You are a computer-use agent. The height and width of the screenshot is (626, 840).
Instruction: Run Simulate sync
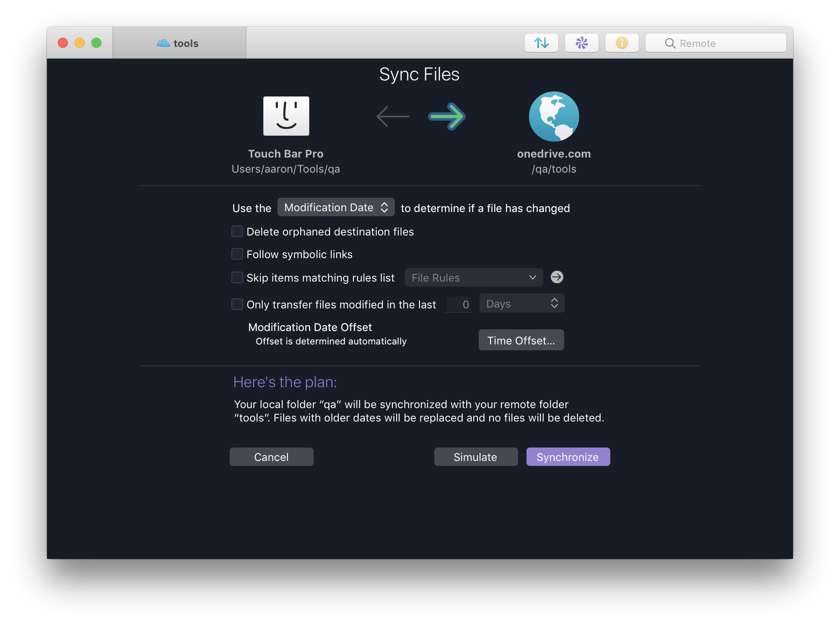pyautogui.click(x=476, y=457)
